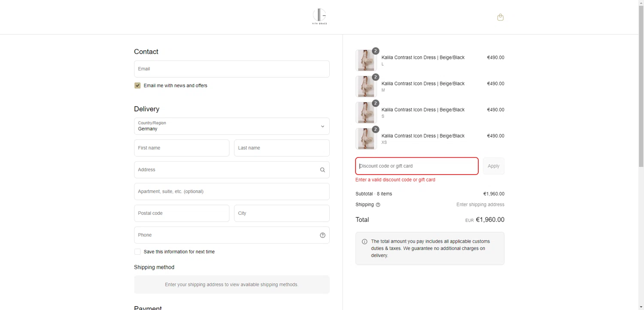Click the First name field
Viewport: 644px width, 310px height.
pyautogui.click(x=182, y=148)
